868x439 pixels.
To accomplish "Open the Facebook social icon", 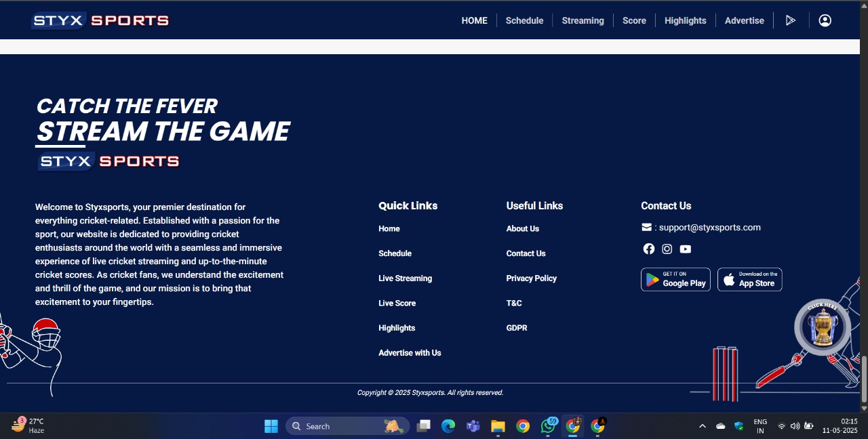I will (x=649, y=249).
